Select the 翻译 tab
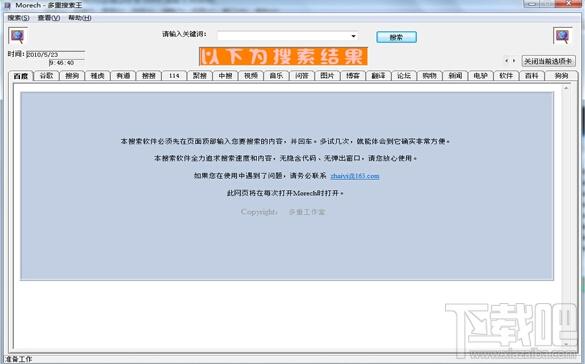 pyautogui.click(x=378, y=76)
